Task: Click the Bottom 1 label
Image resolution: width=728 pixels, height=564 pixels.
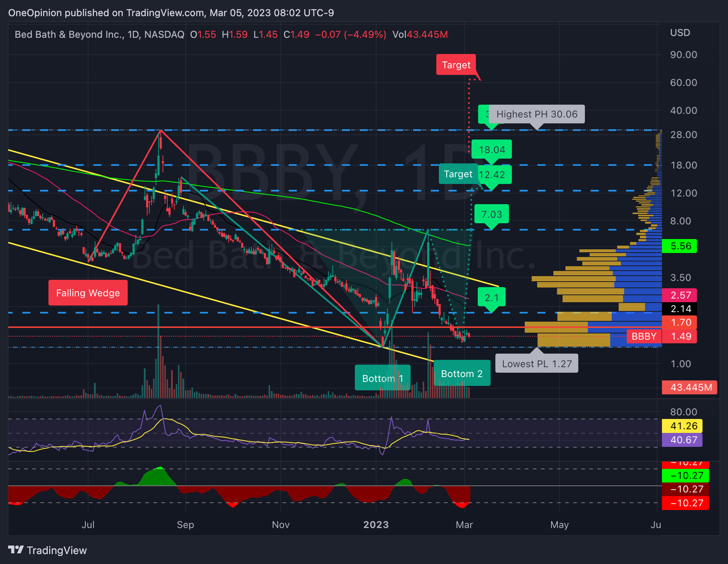Action: coord(383,378)
